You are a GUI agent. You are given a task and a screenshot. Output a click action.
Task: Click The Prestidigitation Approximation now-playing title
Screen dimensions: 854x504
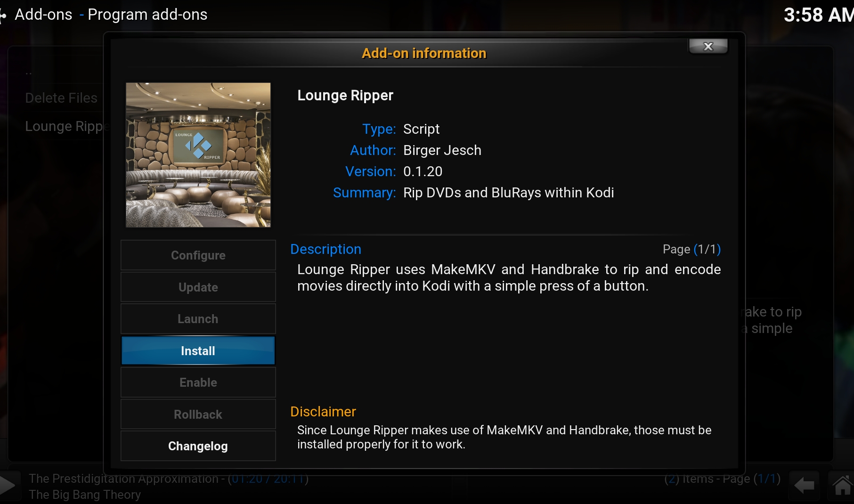click(123, 479)
